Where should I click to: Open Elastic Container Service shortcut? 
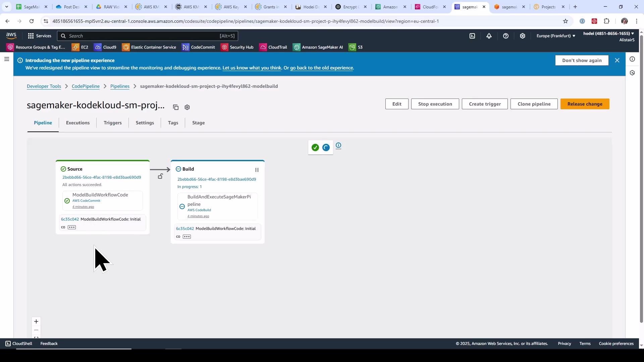click(149, 47)
